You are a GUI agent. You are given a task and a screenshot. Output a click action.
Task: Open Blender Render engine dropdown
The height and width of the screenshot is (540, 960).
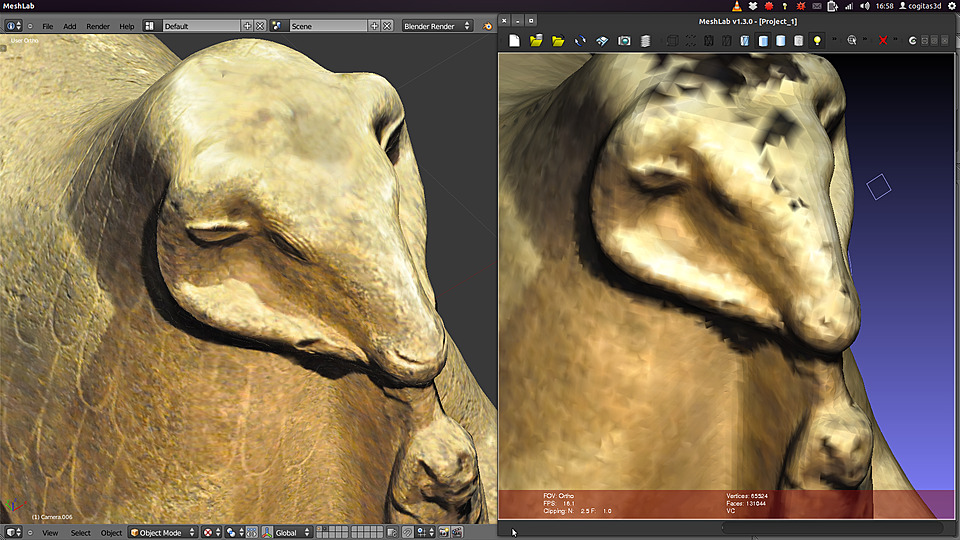tap(437, 26)
